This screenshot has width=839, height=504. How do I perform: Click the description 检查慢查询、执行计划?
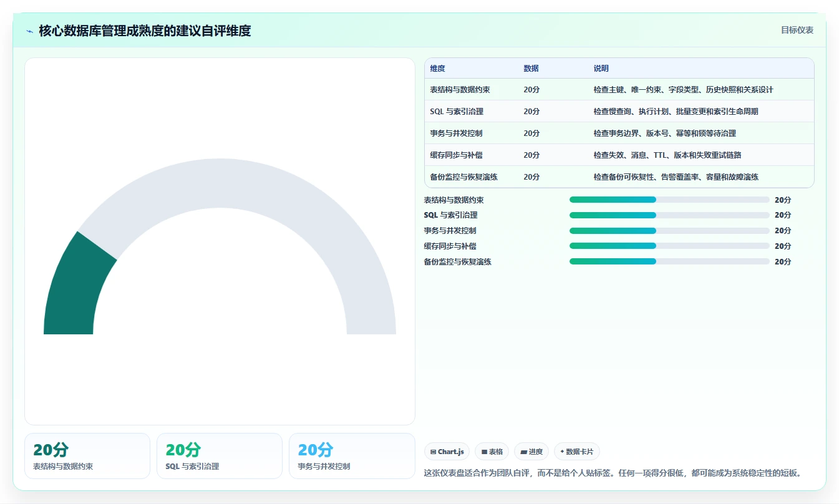tap(676, 112)
